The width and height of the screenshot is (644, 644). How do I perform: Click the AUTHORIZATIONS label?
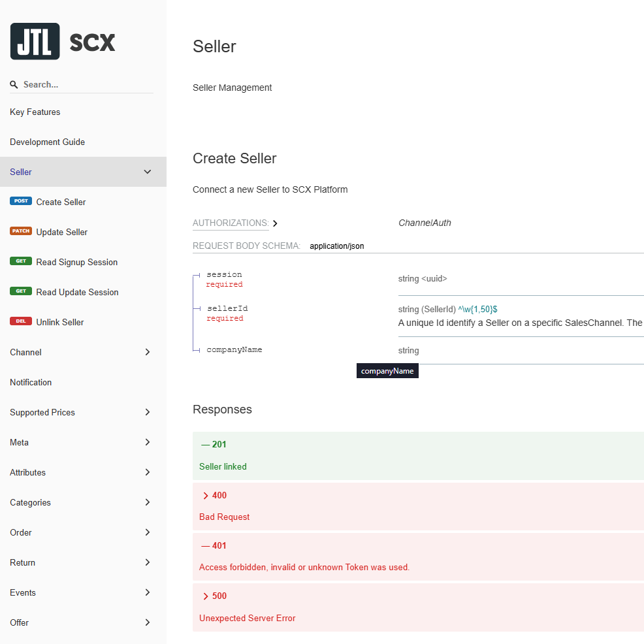tap(231, 223)
